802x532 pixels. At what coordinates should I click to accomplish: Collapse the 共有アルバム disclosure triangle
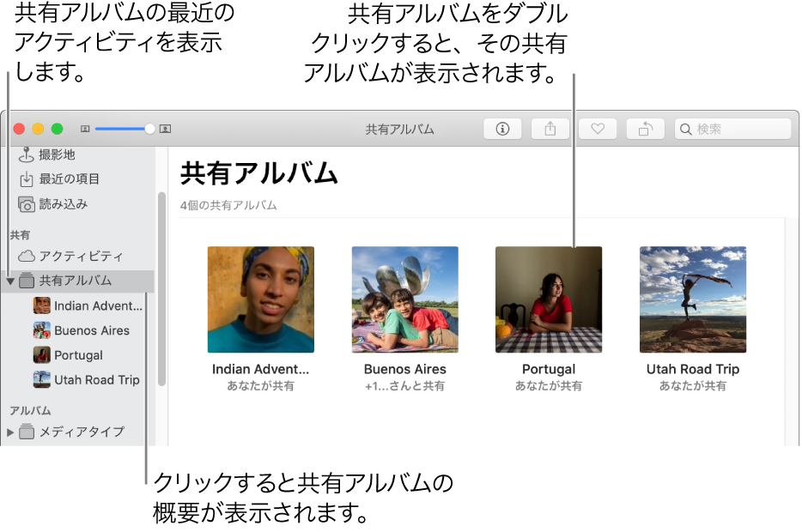(9, 281)
